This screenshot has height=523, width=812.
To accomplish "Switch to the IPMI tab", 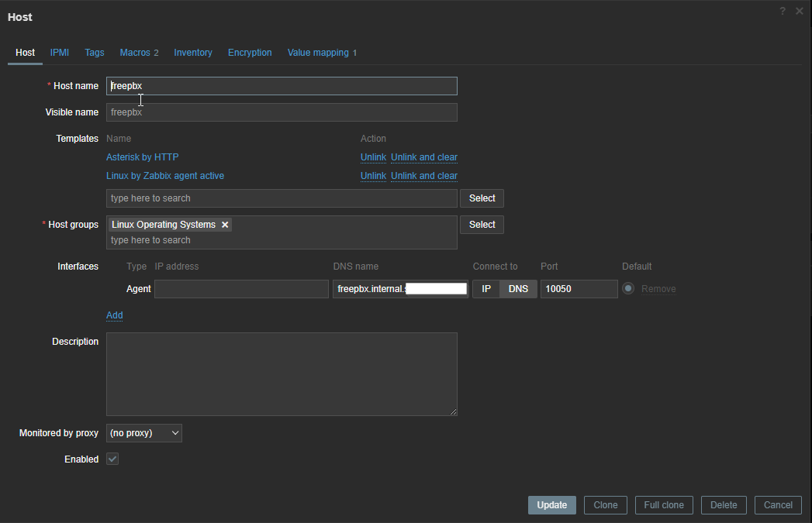I will 60,53.
